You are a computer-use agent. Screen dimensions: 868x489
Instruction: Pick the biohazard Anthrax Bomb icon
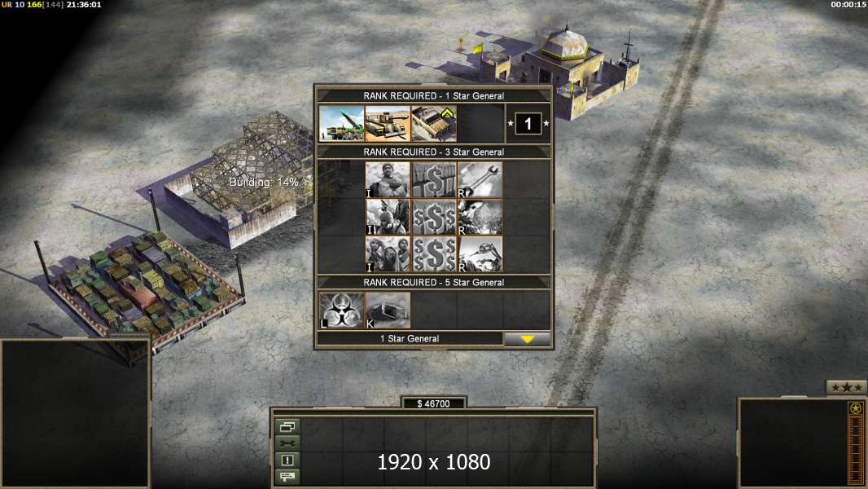click(x=341, y=311)
